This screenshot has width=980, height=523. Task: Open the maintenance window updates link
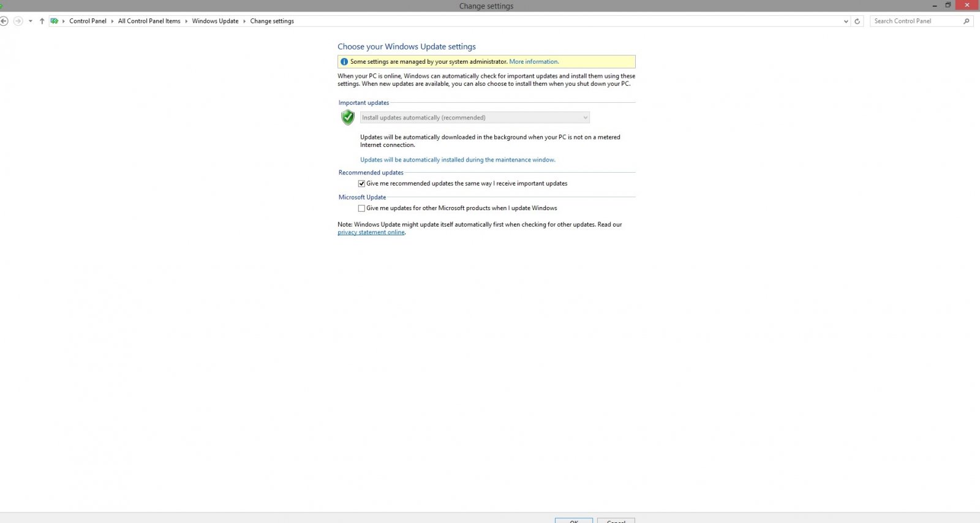click(x=458, y=160)
